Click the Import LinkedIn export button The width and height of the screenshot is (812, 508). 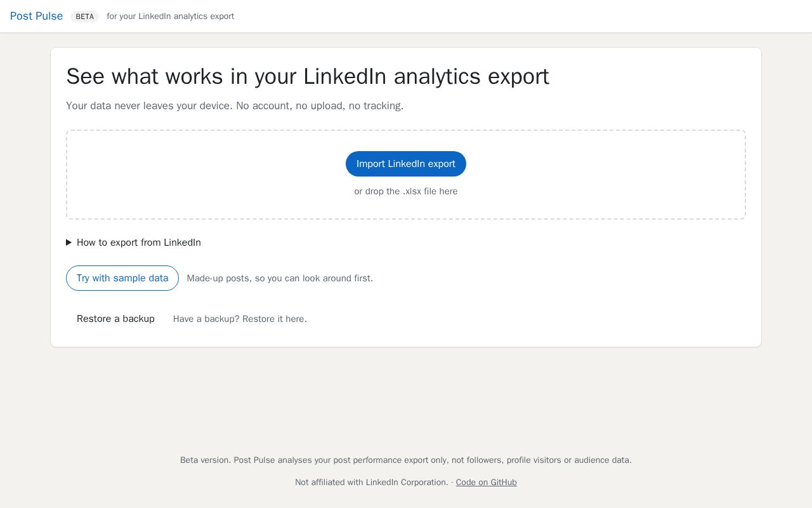point(406,164)
